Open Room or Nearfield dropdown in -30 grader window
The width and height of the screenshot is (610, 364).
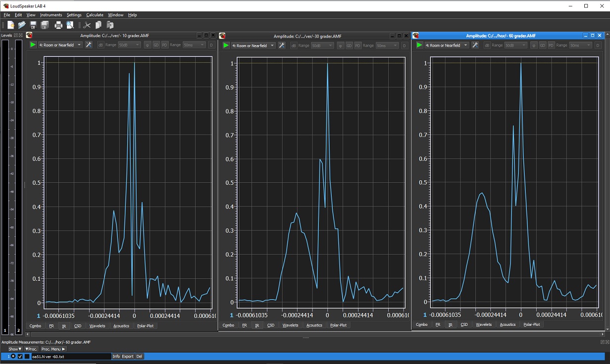[254, 46]
